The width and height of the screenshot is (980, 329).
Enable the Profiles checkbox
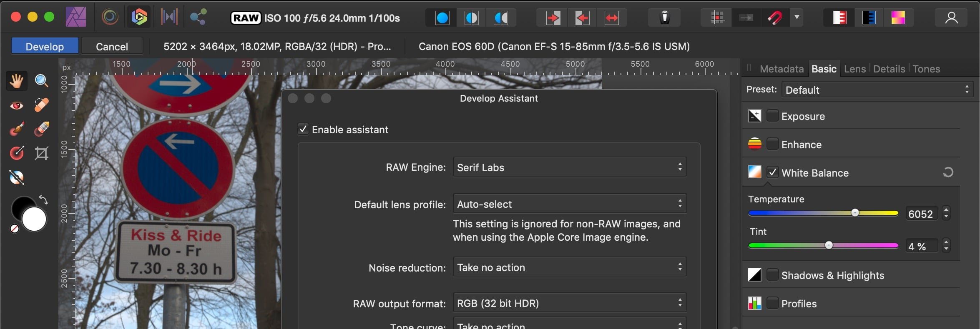(x=772, y=303)
